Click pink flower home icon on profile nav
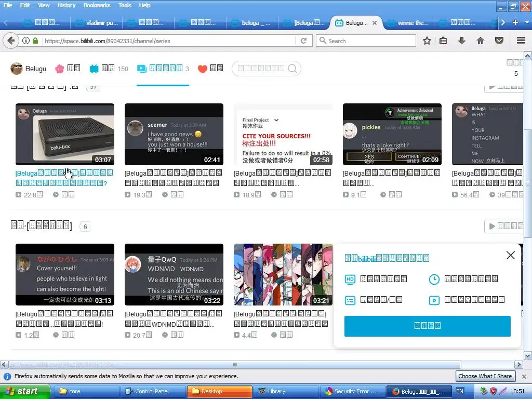532x399 pixels. (59, 69)
